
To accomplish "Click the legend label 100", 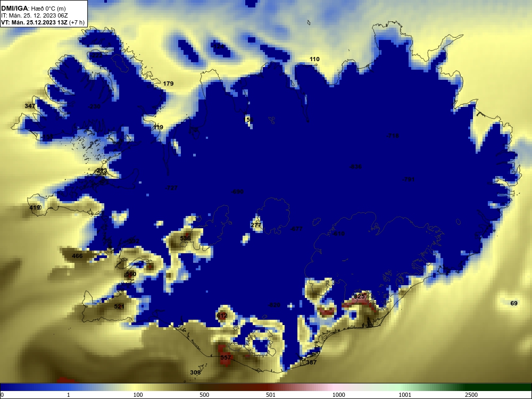I will [x=138, y=395].
